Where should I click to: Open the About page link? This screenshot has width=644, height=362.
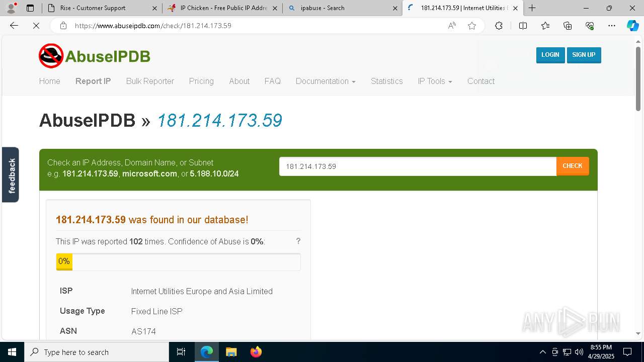(239, 81)
